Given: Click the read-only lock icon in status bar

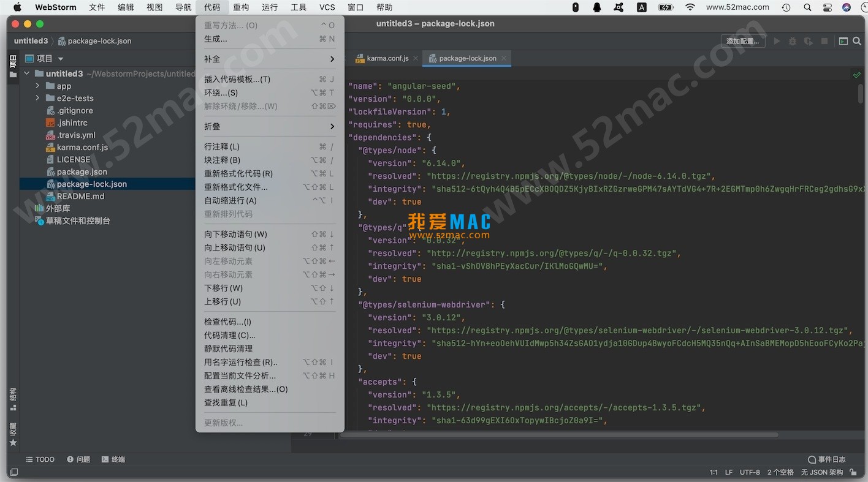Looking at the screenshot, I should coord(853,472).
